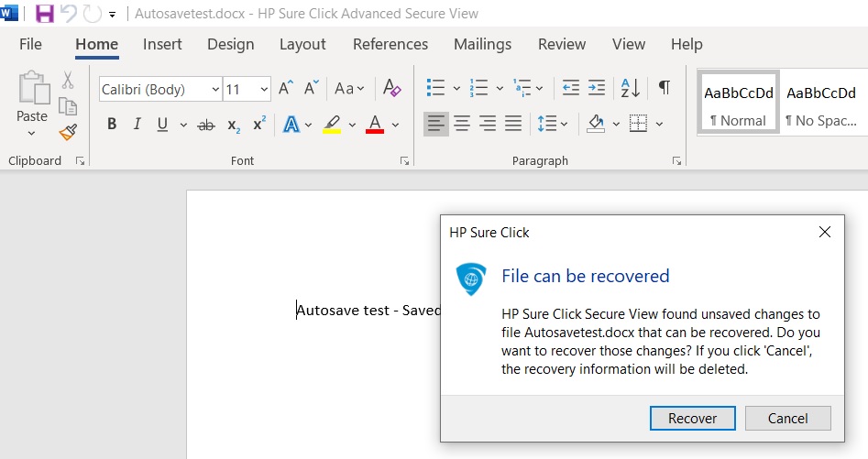Toggle show paragraph marks

[x=665, y=87]
